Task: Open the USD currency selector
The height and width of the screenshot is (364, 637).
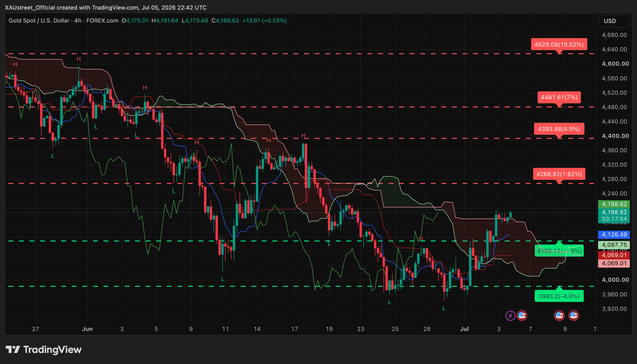Action: pos(614,21)
